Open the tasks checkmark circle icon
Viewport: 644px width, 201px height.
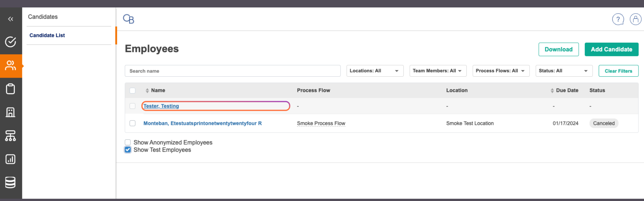(x=11, y=42)
